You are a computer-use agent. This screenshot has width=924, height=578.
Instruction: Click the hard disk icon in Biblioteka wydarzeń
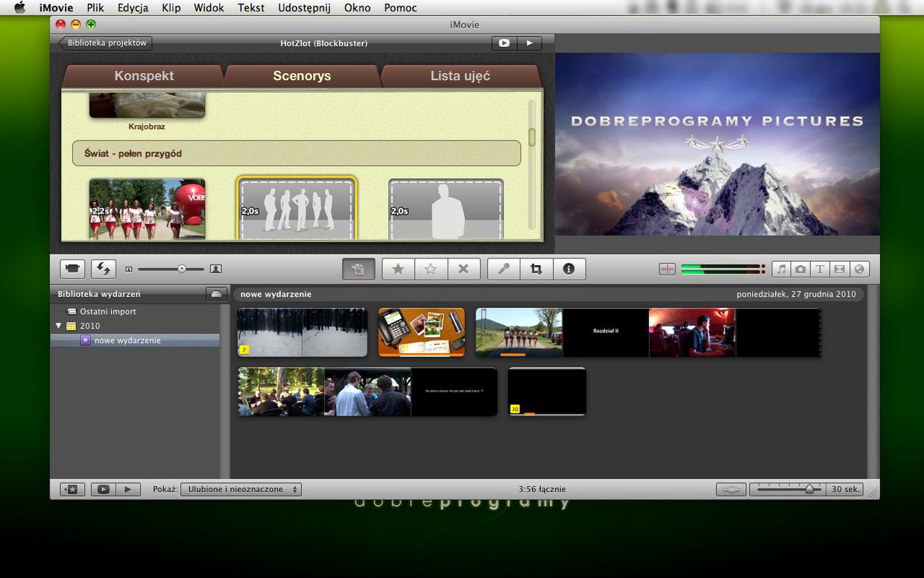pyautogui.click(x=216, y=294)
